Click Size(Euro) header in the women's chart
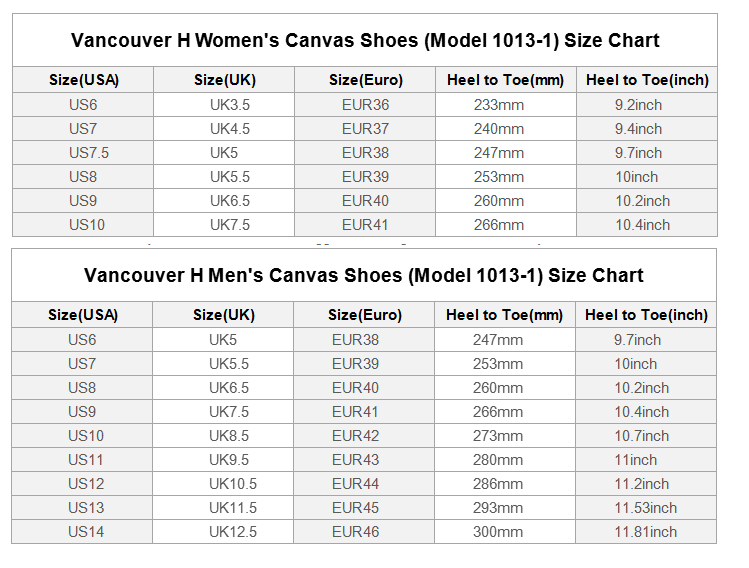This screenshot has height=568, width=749. point(365,80)
